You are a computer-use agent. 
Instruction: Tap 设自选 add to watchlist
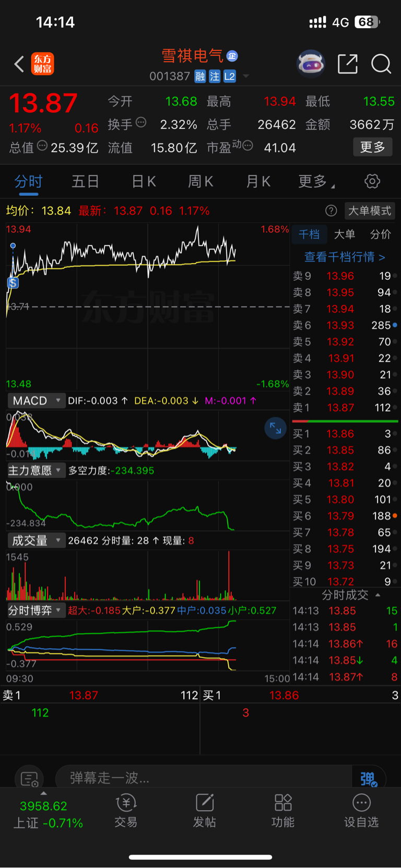tap(361, 811)
